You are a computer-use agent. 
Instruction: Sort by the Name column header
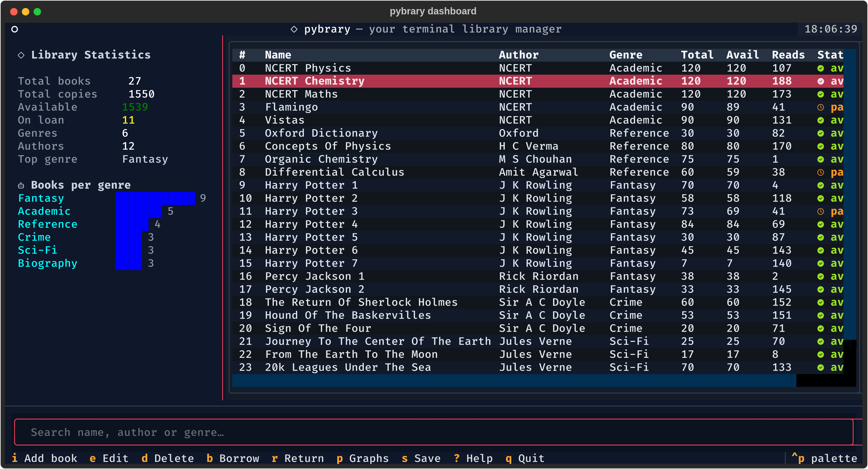(278, 55)
